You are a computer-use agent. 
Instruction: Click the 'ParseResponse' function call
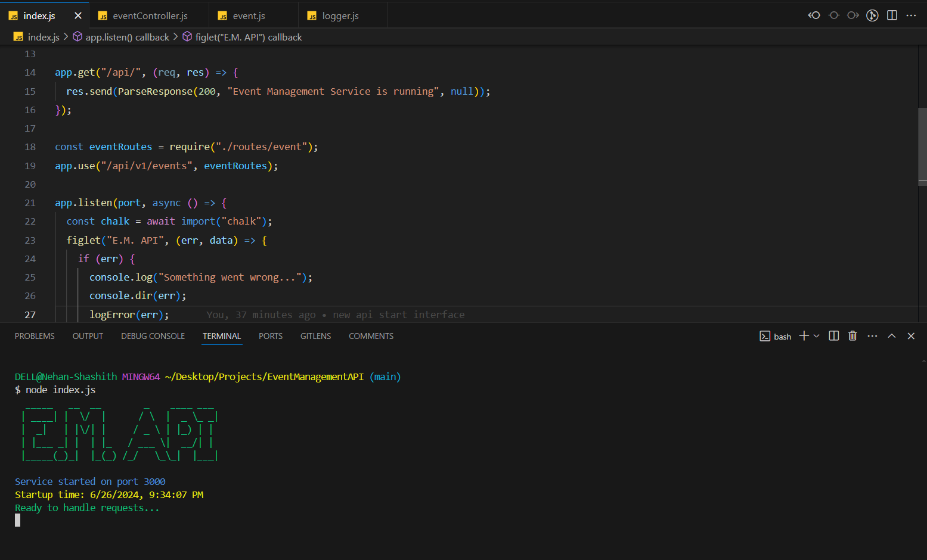[x=155, y=91]
